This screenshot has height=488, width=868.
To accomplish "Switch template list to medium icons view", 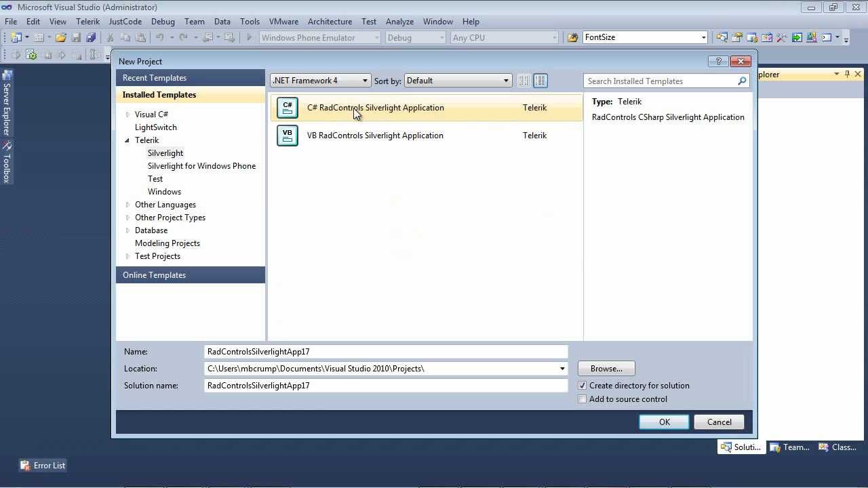I will [x=540, y=81].
